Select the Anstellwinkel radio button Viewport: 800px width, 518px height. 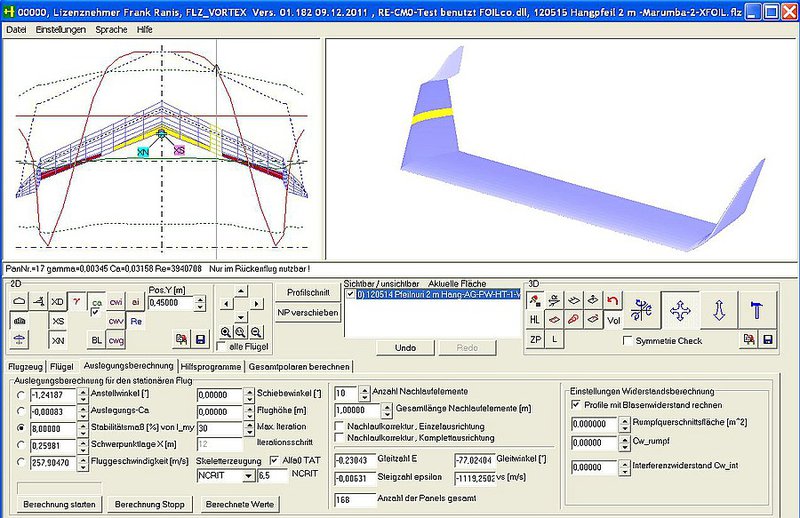click(x=20, y=395)
